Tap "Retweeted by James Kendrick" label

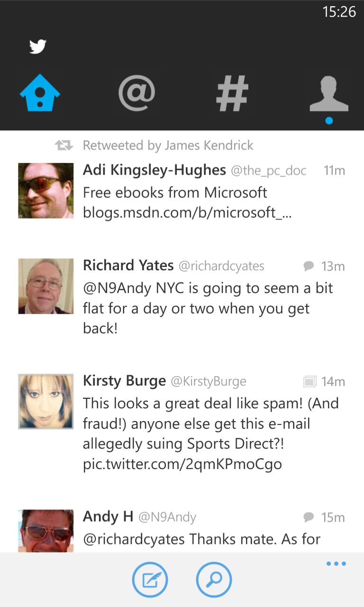pos(168,146)
